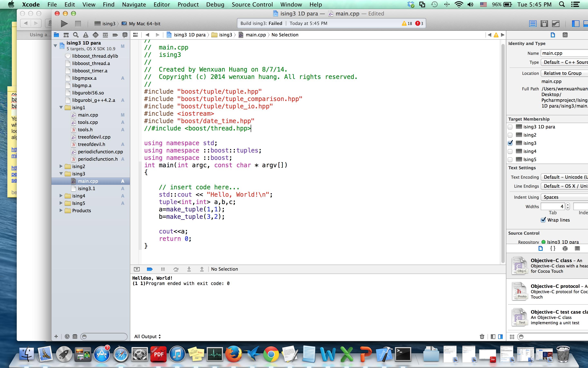
Task: Open Type dropdown Default C++ Source
Action: tap(564, 62)
